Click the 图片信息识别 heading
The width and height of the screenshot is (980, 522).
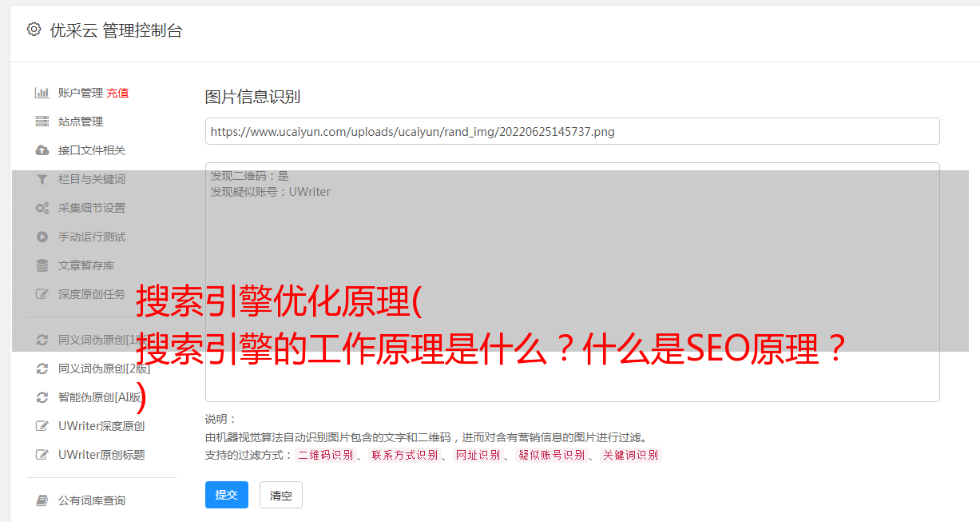(x=252, y=97)
